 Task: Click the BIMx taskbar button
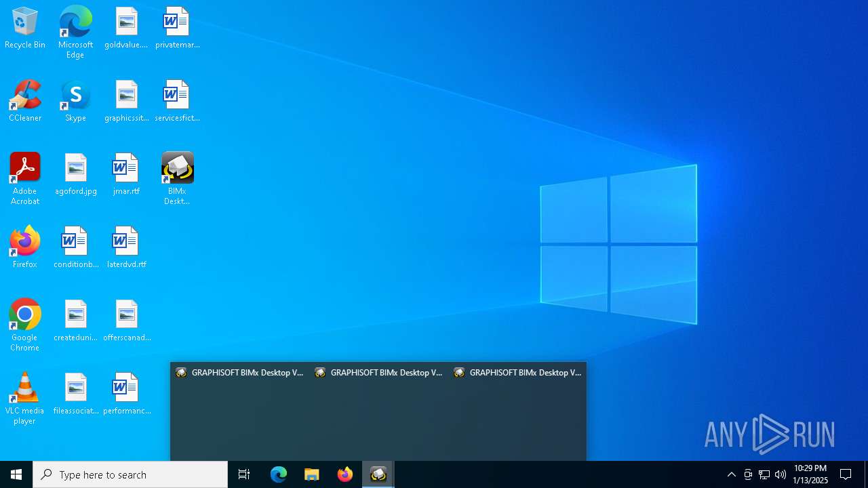pos(378,474)
